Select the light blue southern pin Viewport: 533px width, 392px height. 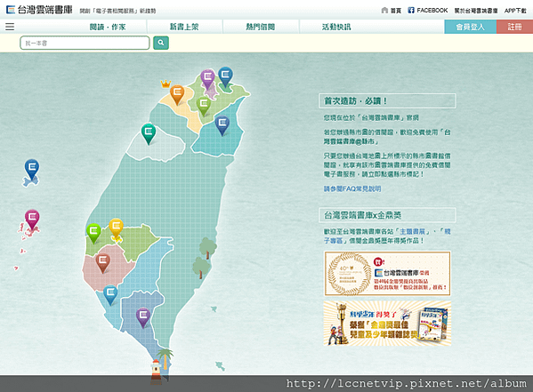[110, 294]
